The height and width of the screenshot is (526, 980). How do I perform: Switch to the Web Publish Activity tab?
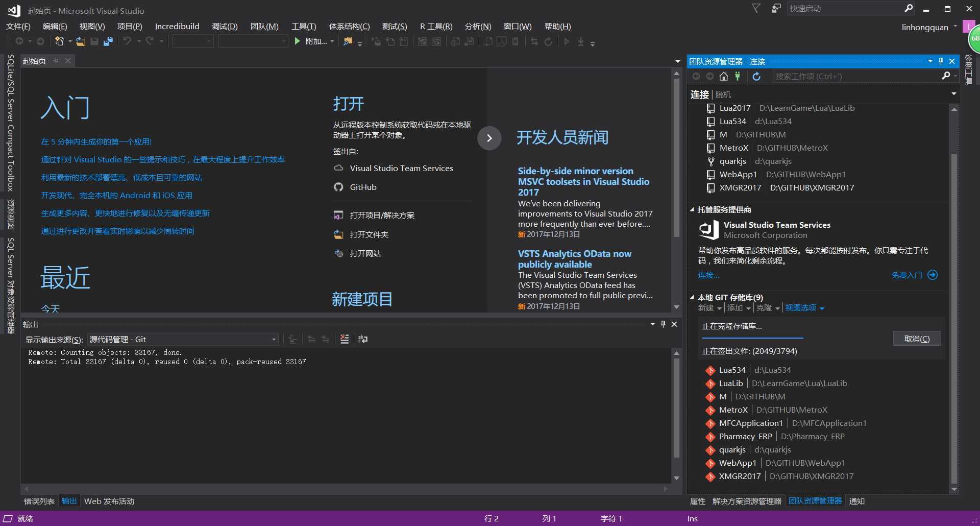109,501
